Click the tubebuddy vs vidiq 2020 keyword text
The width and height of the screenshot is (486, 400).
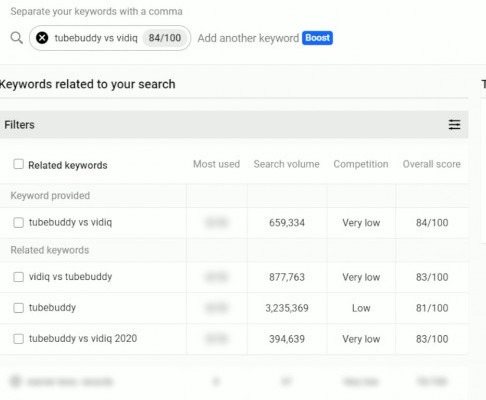(83, 339)
